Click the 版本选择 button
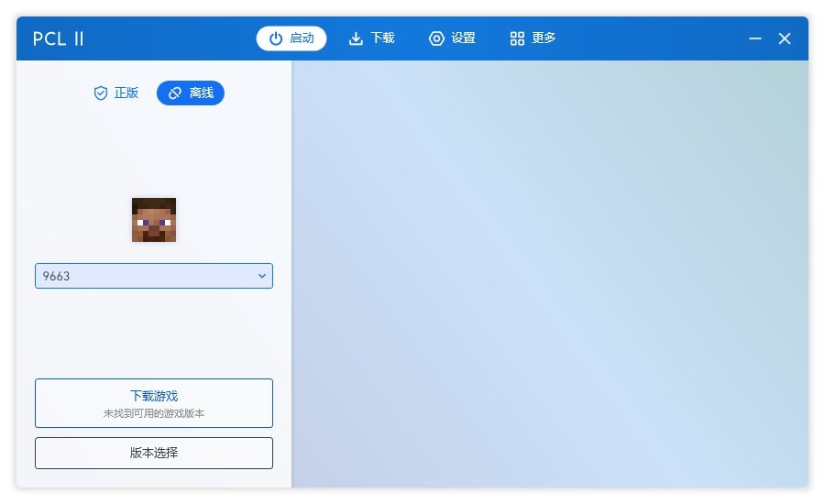This screenshot has height=504, width=825. [154, 453]
